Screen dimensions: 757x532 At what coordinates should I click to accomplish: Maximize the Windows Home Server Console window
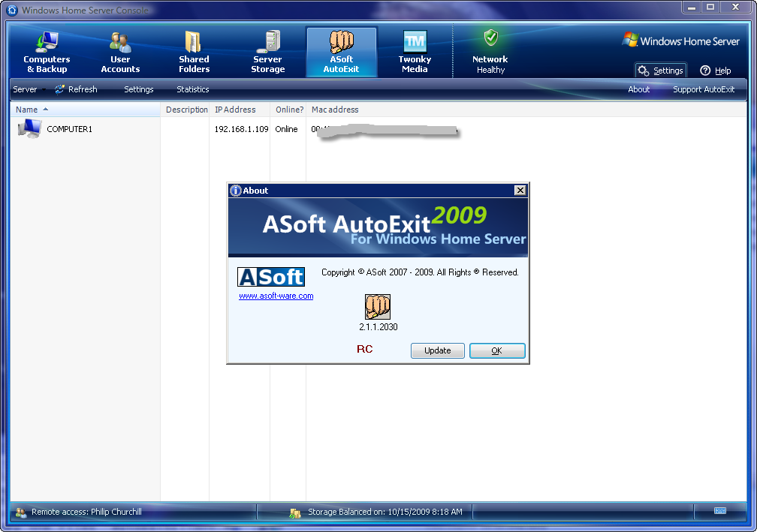(x=710, y=8)
